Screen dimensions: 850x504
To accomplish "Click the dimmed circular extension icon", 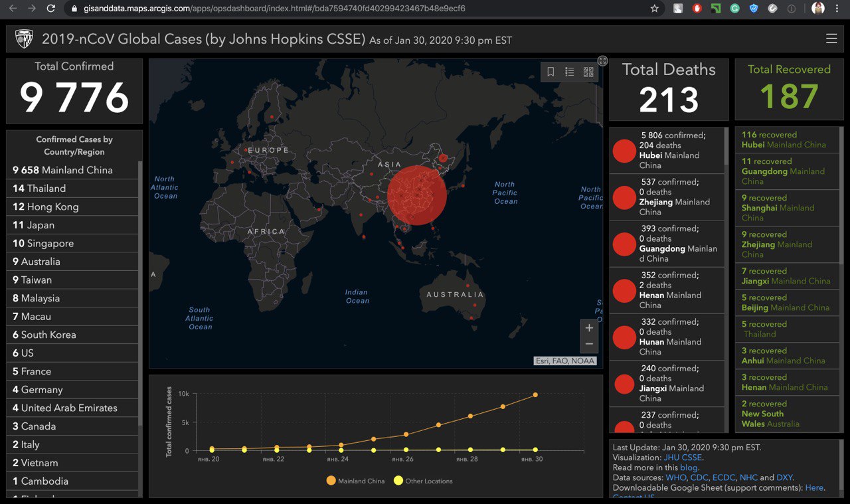I will tap(792, 9).
